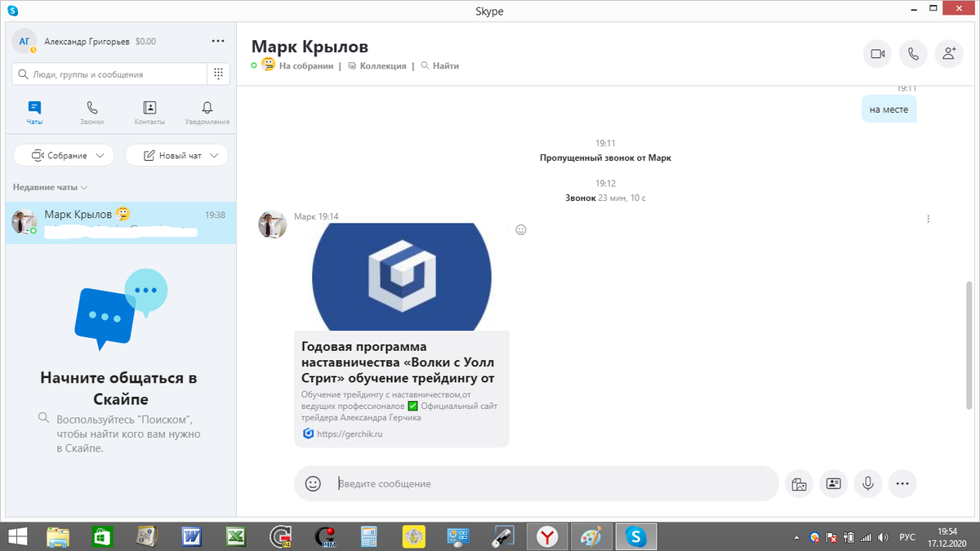
Task: Click Найти to search in conversation
Action: point(440,66)
